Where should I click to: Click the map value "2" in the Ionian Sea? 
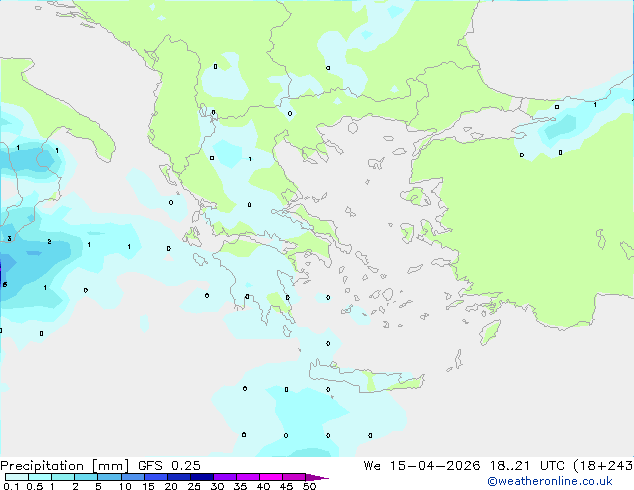49,241
